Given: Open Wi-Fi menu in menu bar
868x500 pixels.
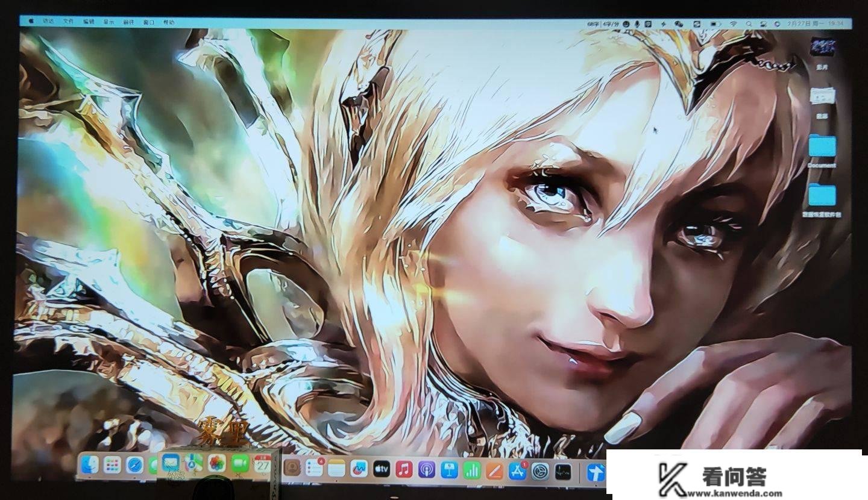Looking at the screenshot, I should (733, 23).
